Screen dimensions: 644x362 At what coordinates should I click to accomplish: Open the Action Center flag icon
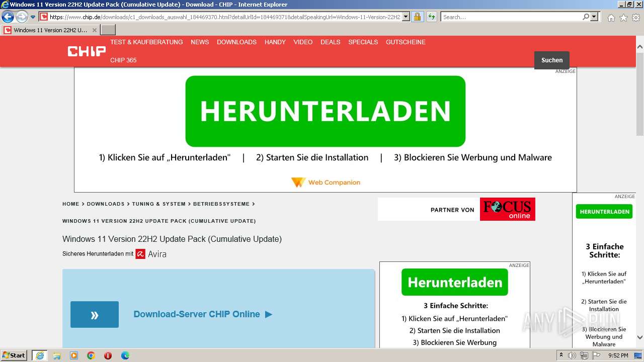click(x=595, y=355)
